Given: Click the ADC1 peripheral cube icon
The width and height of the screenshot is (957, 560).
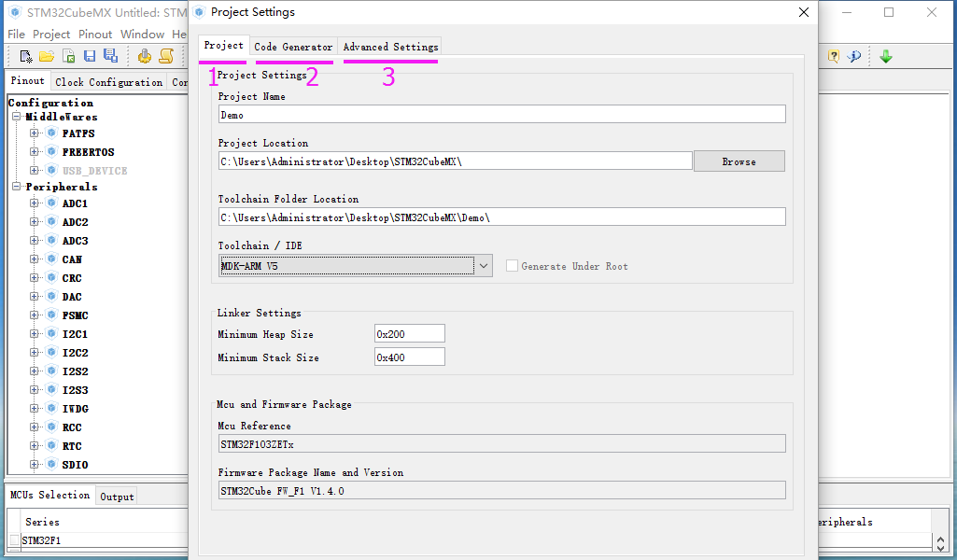Looking at the screenshot, I should tap(52, 203).
